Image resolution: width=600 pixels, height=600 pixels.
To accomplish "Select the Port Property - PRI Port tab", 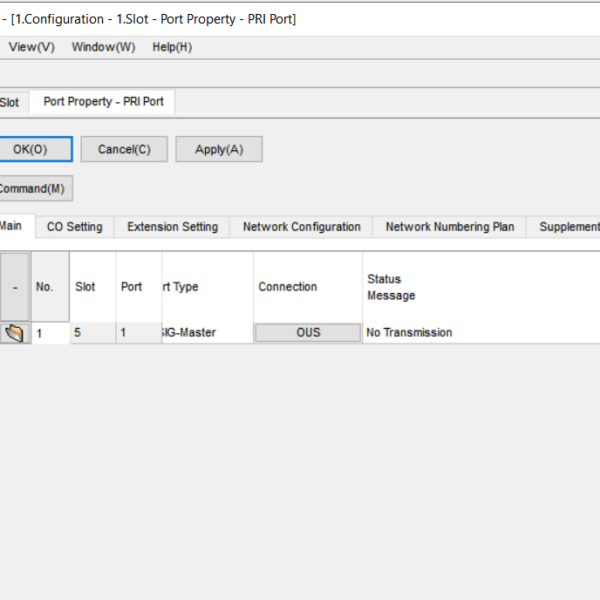I will pos(103,102).
